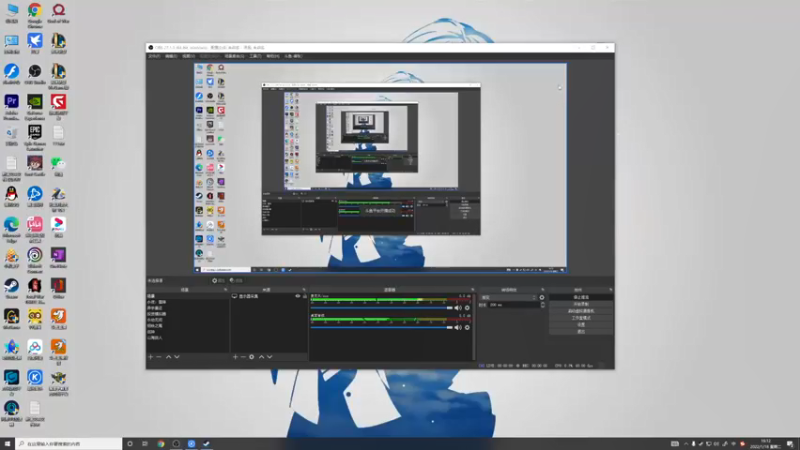
Task: Open settings gear for second mixer track
Action: click(467, 328)
